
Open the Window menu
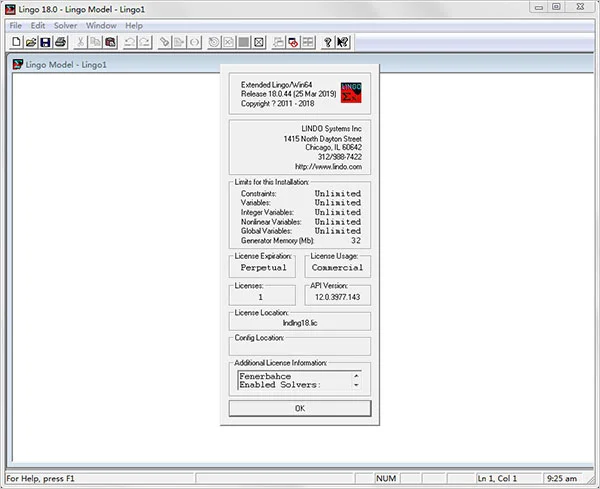pyautogui.click(x=101, y=26)
